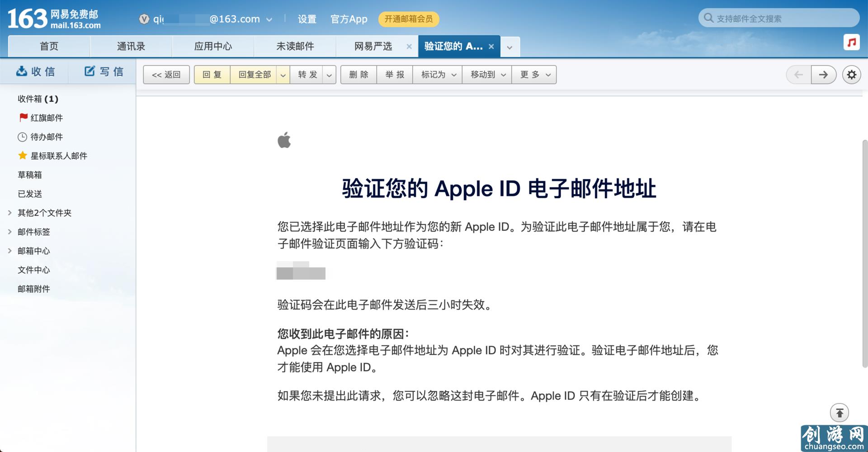Expand the 邮箱中心 chevron

(9, 251)
